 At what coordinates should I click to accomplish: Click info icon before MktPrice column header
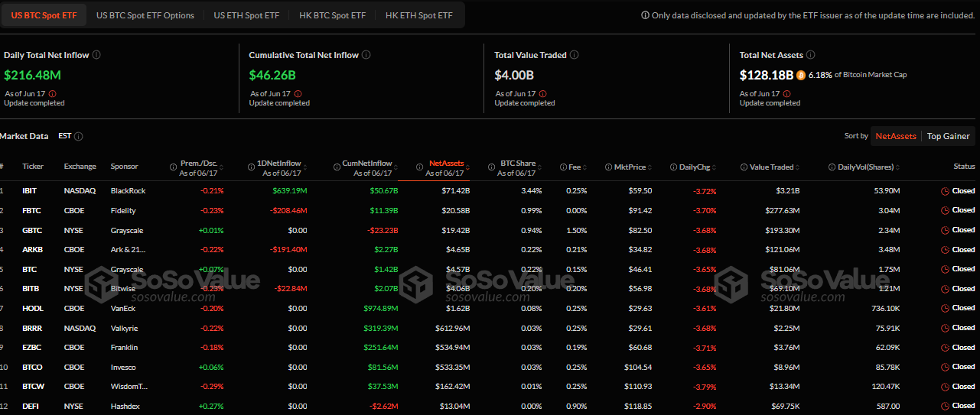(x=607, y=167)
